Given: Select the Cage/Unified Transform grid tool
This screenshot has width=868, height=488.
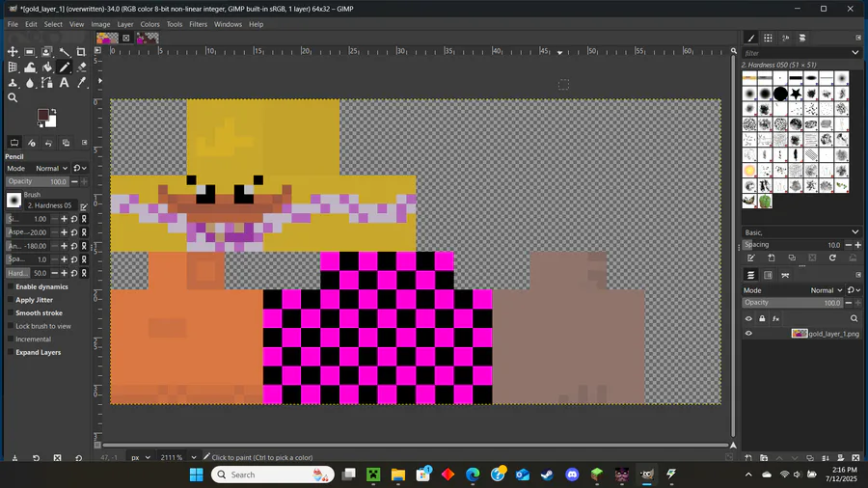Looking at the screenshot, I should coord(13,67).
